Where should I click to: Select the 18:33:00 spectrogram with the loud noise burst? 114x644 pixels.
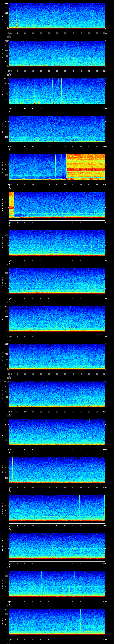(x=57, y=167)
